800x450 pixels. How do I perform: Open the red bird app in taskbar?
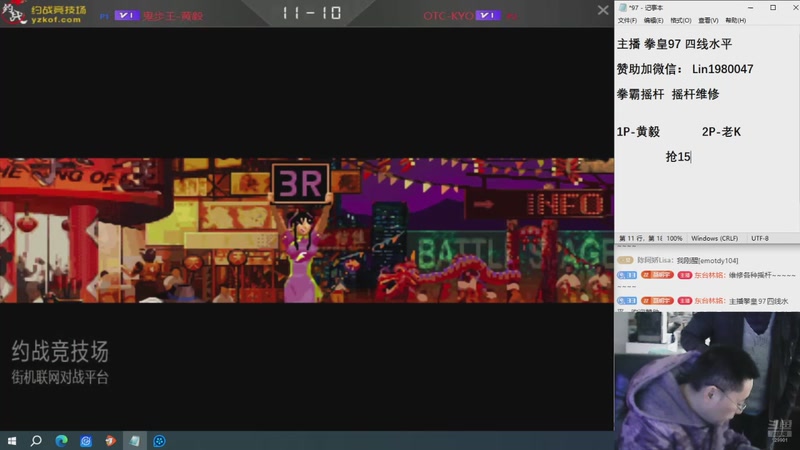[x=110, y=441]
